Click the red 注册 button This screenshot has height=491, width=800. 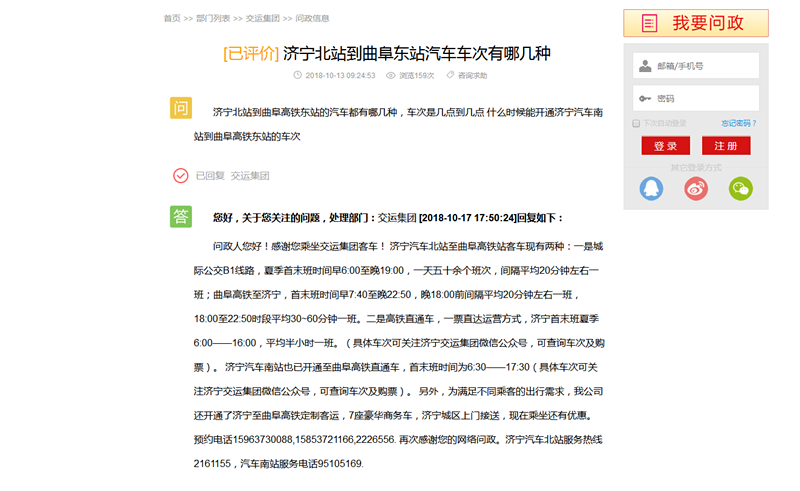[726, 145]
